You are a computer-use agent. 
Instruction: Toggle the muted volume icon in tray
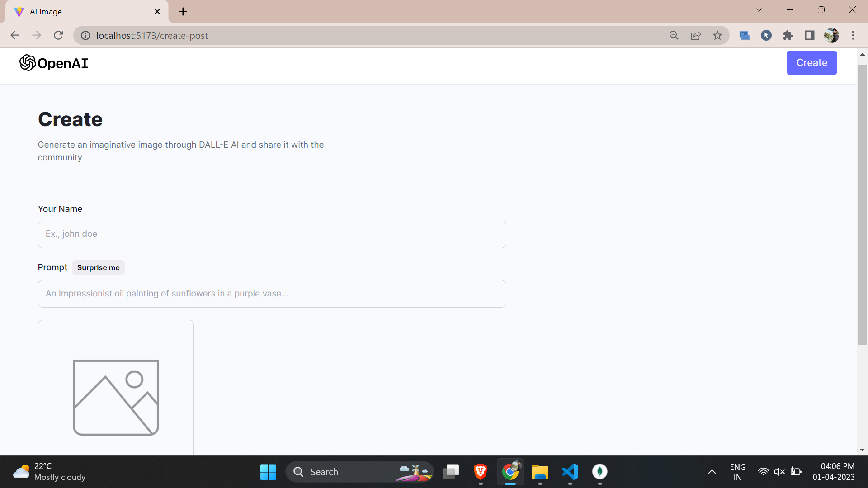[779, 472]
